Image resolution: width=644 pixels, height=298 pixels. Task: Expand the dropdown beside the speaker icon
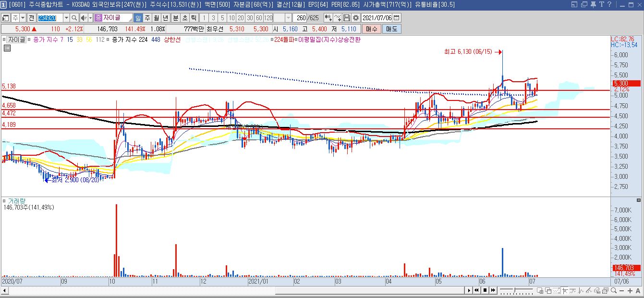pos(90,18)
